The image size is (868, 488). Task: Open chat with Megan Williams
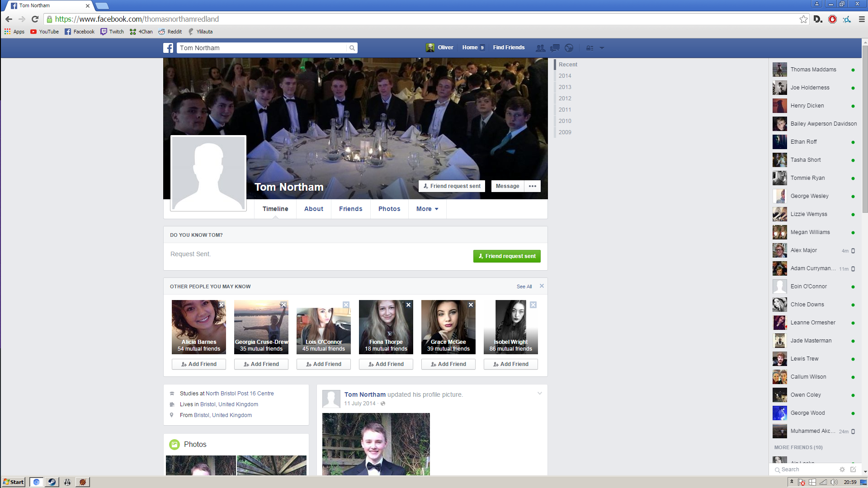pyautogui.click(x=815, y=232)
